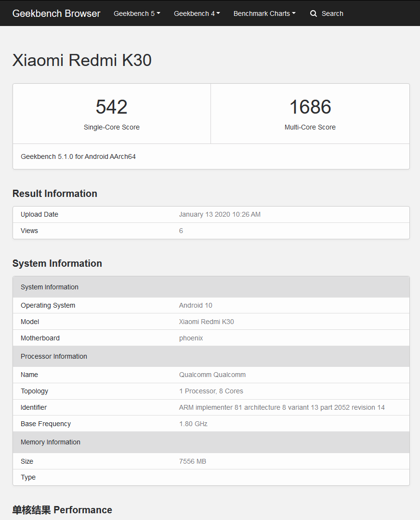This screenshot has height=520, width=420.
Task: Click the Identifier row label
Action: pyautogui.click(x=34, y=408)
